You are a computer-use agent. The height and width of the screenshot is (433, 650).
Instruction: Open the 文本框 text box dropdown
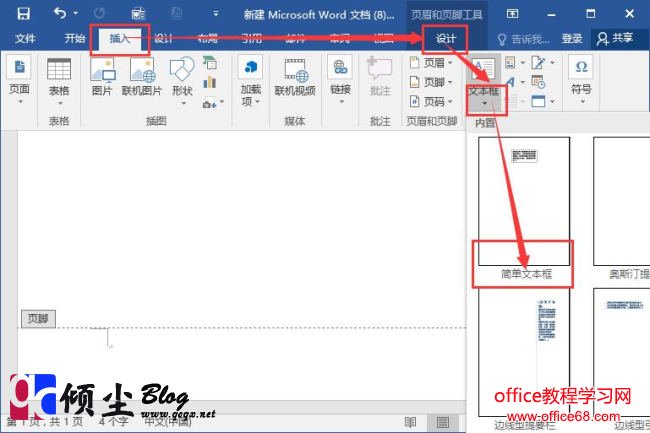coord(485,104)
